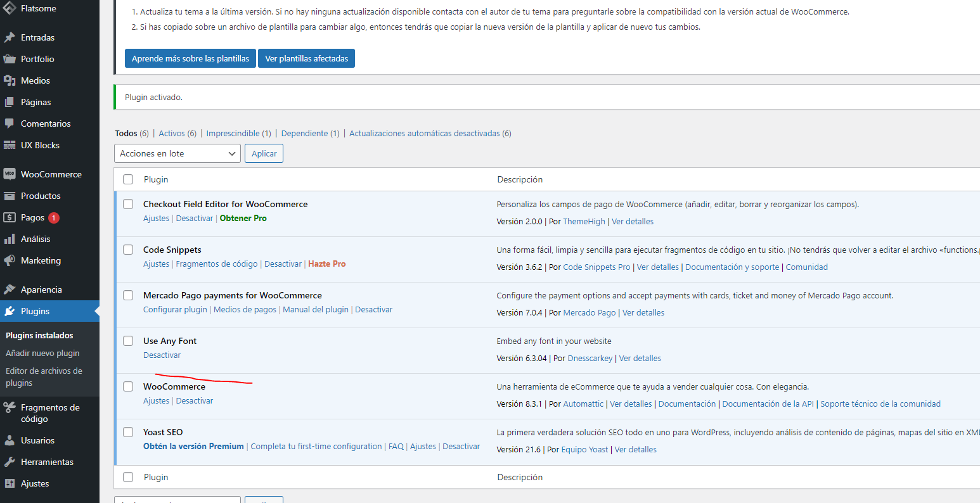980x503 pixels.
Task: Click the Flatsome diamond icon in sidebar
Action: (x=10, y=8)
